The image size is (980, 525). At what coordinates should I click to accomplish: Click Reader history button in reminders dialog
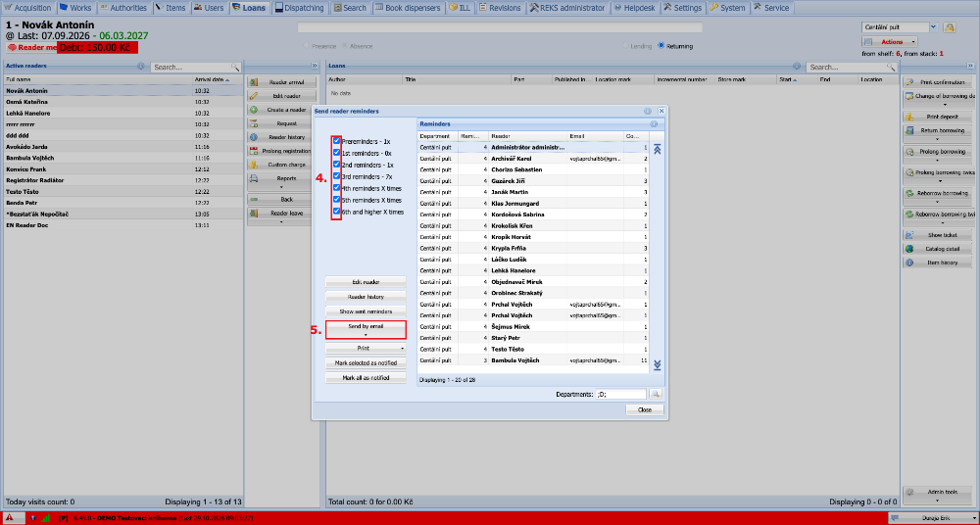[366, 296]
